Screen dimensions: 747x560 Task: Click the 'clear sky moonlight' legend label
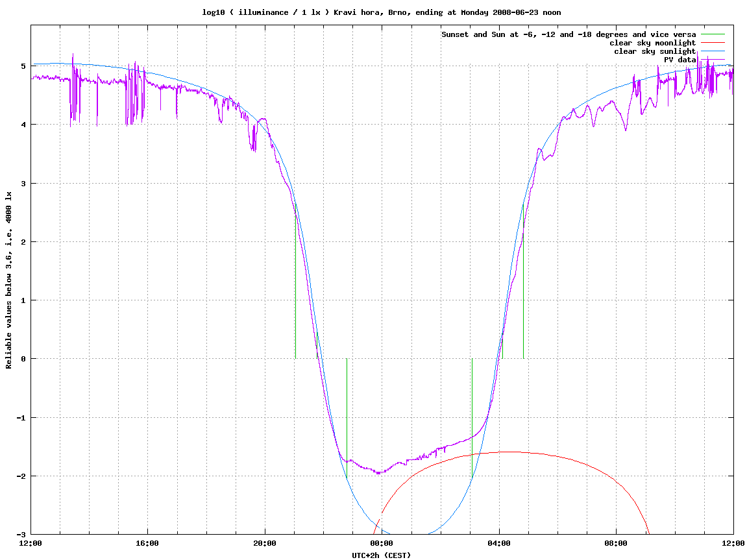coord(653,43)
